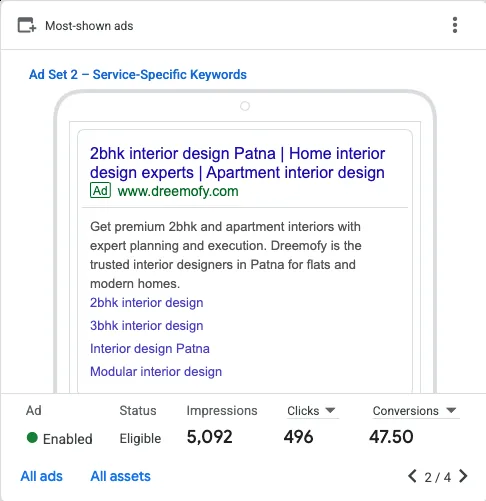Open the three-dot more options menu

click(455, 25)
